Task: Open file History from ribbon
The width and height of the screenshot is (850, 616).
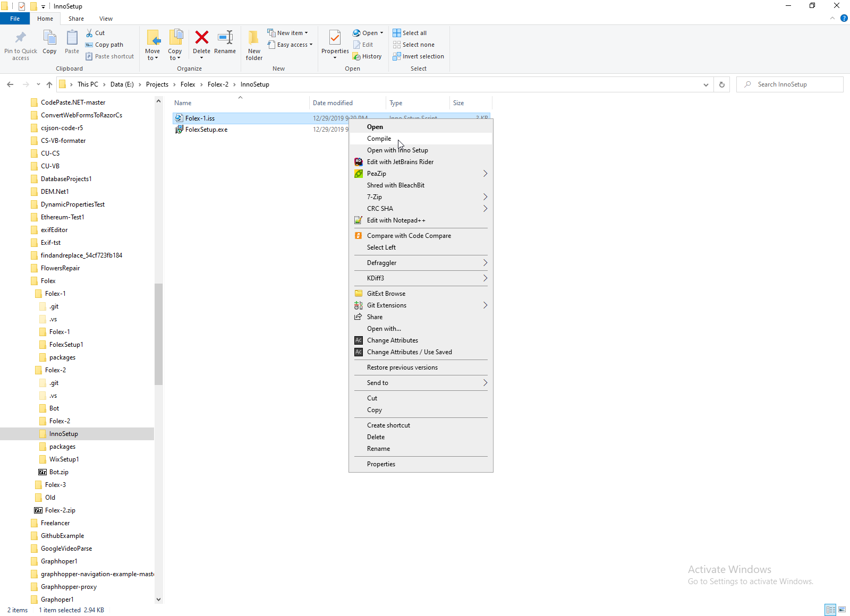Action: pyautogui.click(x=367, y=56)
